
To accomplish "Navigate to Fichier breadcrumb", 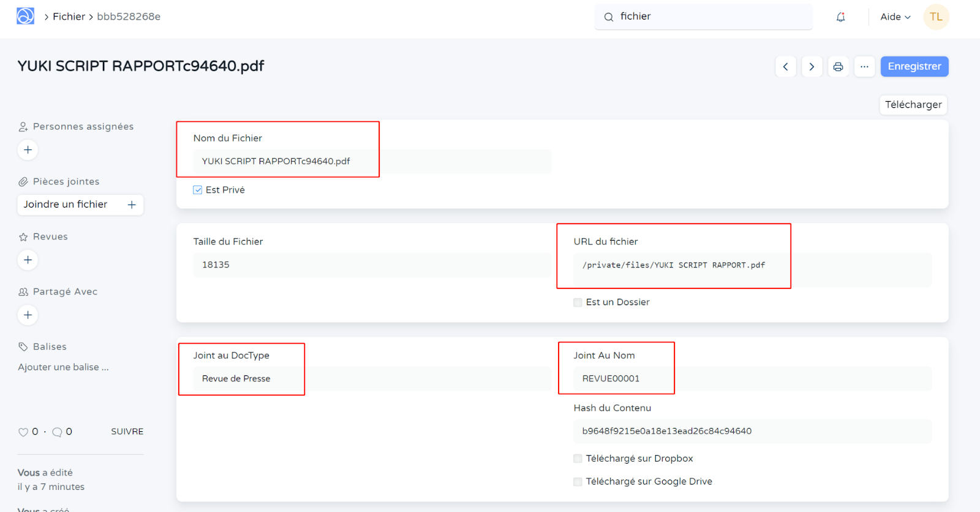I will click(69, 17).
